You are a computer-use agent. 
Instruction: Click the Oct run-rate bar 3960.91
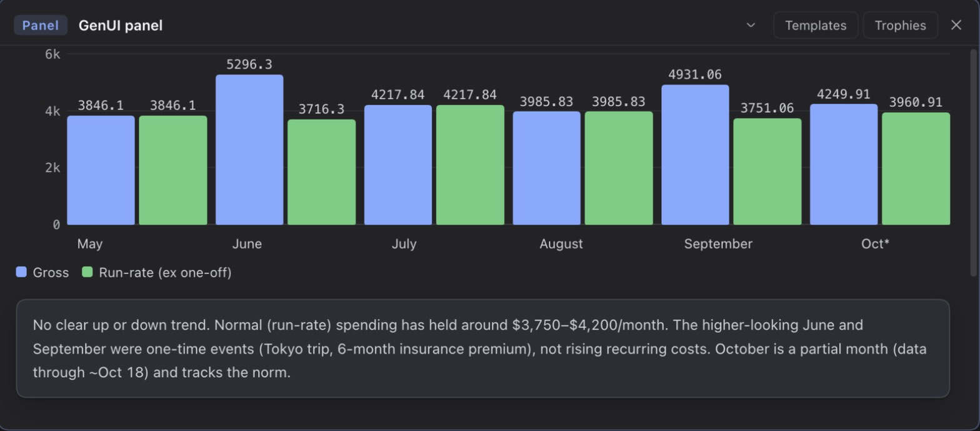(x=916, y=169)
